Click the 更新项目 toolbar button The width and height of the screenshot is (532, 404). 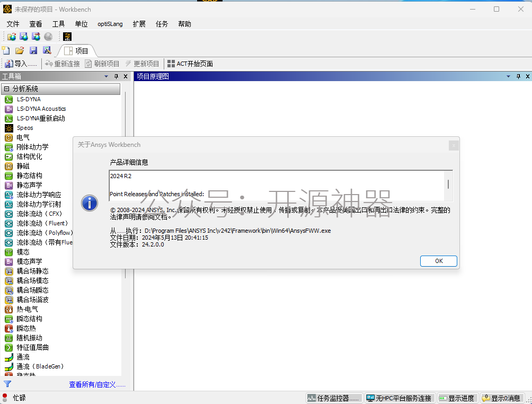[142, 64]
